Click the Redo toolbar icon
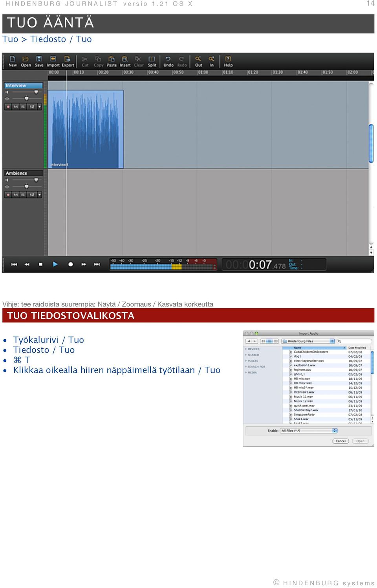 pyautogui.click(x=182, y=61)
